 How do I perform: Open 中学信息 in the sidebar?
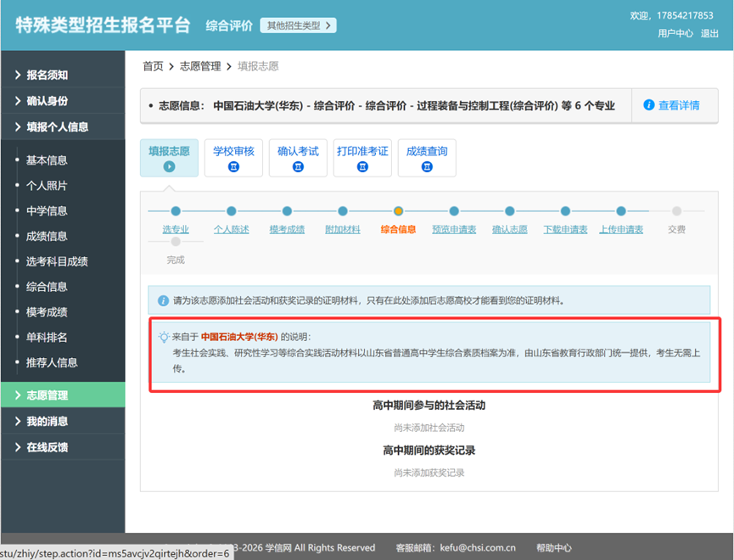click(x=47, y=210)
